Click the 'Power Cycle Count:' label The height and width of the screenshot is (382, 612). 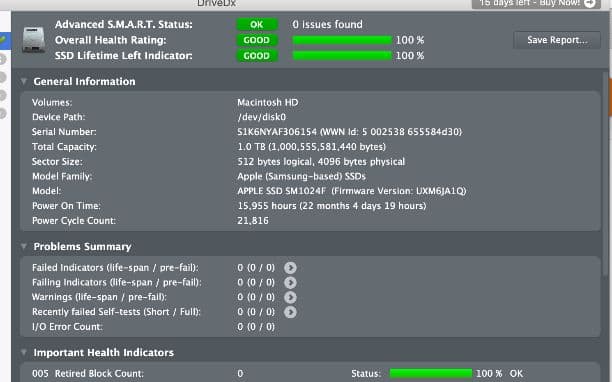[74, 221]
